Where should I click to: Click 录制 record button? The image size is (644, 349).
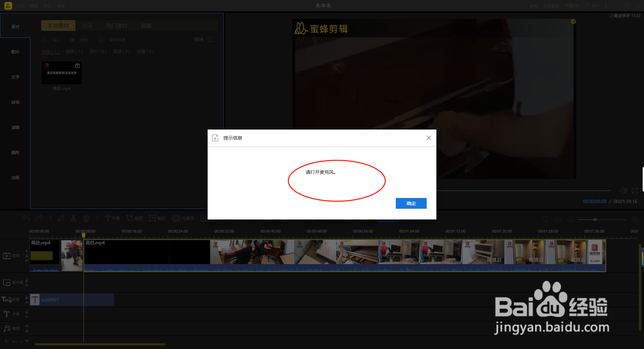(x=79, y=40)
